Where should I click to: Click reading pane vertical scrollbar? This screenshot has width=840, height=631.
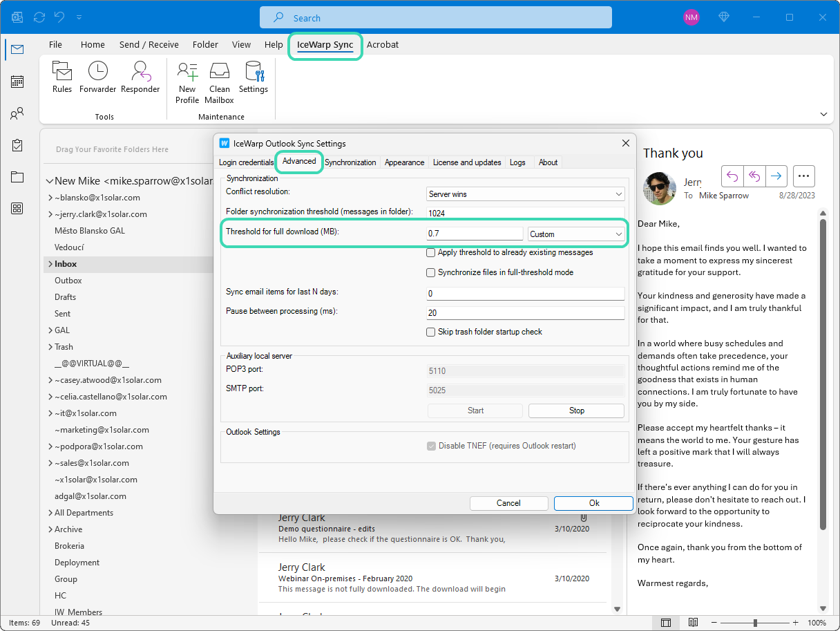pos(822,375)
